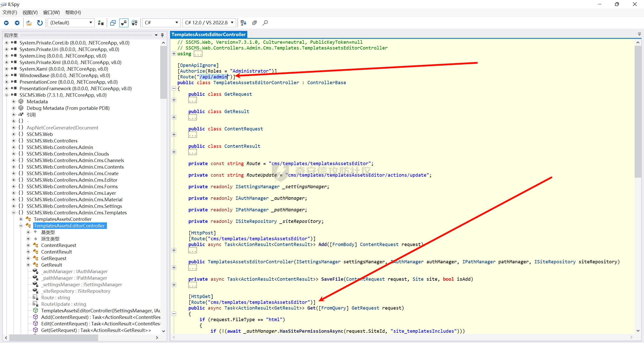Screen dimensions: 644x343
Task: Open the document tab list dropdown arrow
Action: point(639,34)
